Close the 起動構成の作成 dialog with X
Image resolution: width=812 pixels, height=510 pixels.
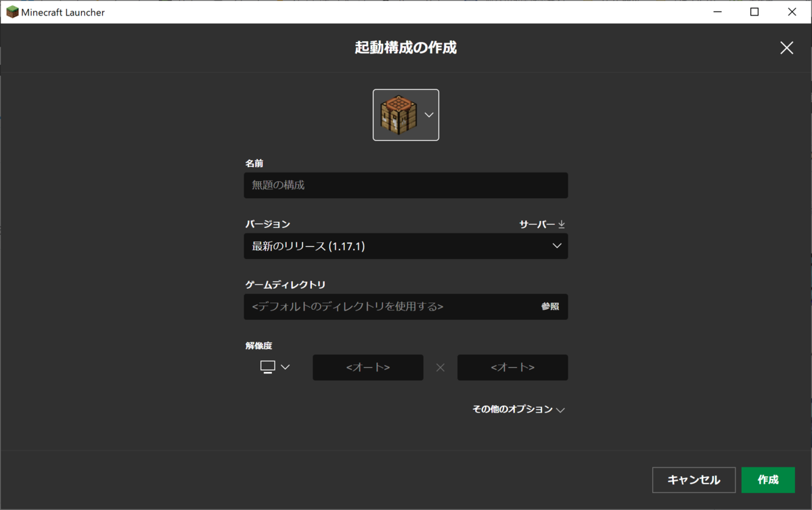(x=787, y=48)
